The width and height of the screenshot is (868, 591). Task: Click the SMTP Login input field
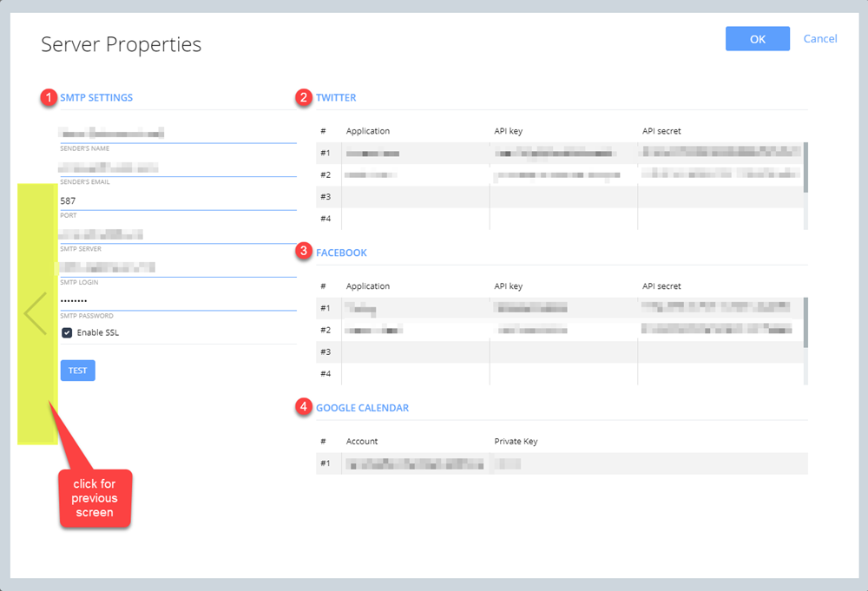click(x=178, y=267)
